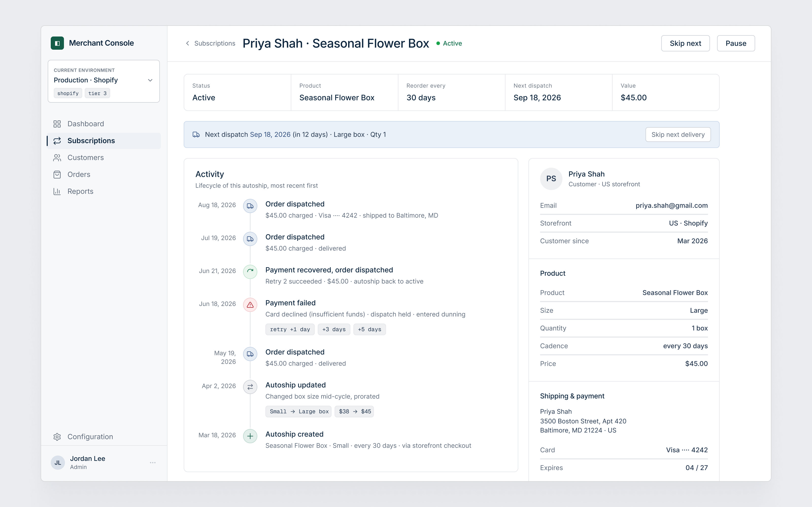Click the Payment recovered retry icon
Viewport: 812px width, 507px height.
(250, 271)
